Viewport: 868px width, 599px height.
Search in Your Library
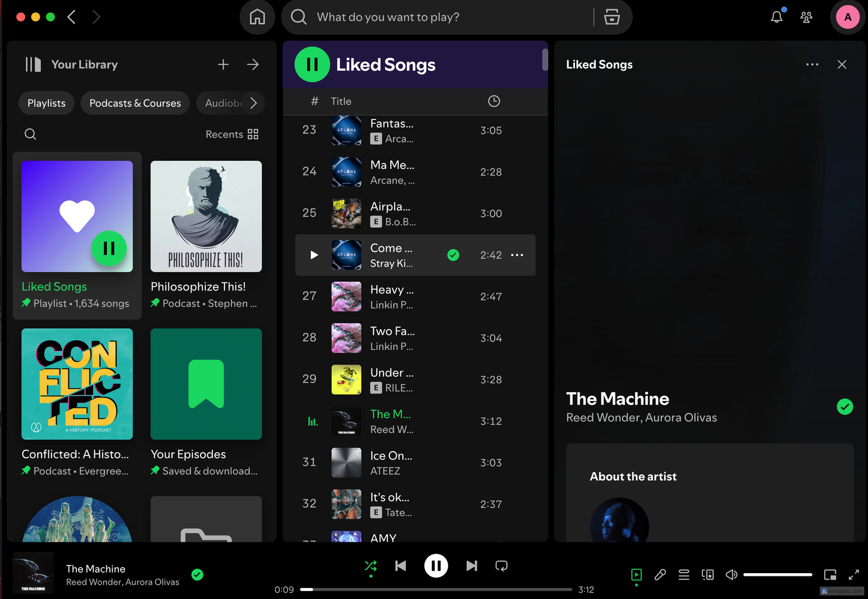coord(31,134)
